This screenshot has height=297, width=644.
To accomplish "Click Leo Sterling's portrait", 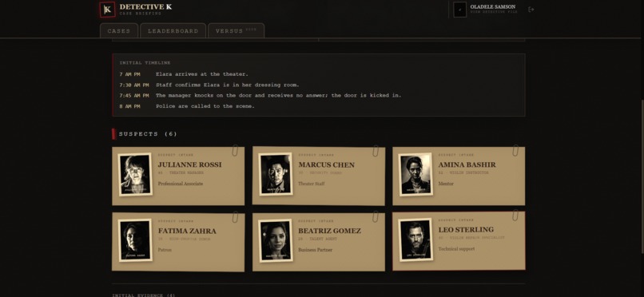I will click(415, 240).
